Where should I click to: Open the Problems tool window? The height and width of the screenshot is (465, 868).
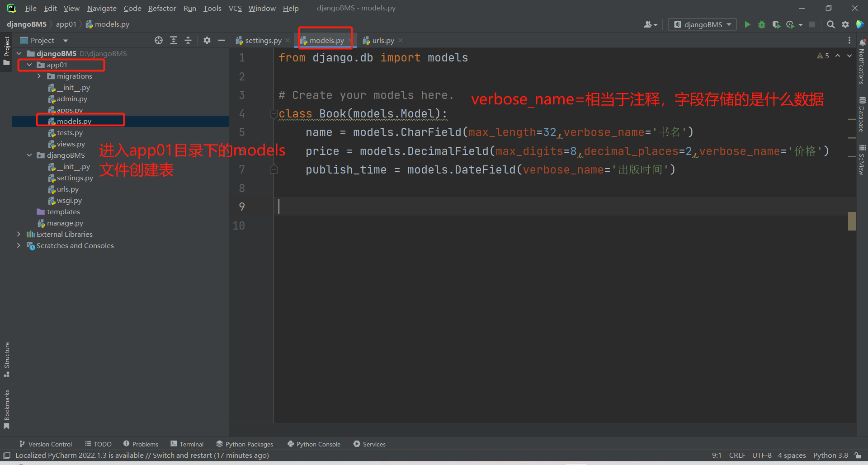click(141, 444)
